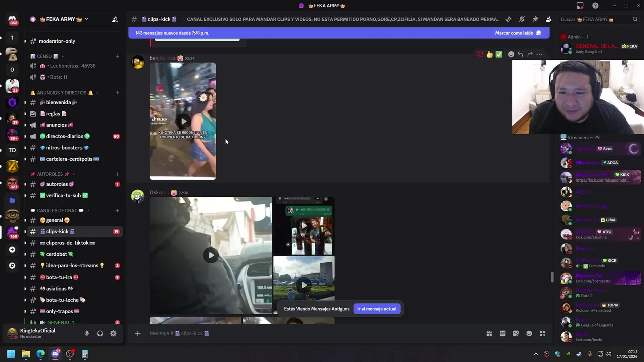Toggle headphones deafen in user panel
This screenshot has width=644, height=362.
100,333
